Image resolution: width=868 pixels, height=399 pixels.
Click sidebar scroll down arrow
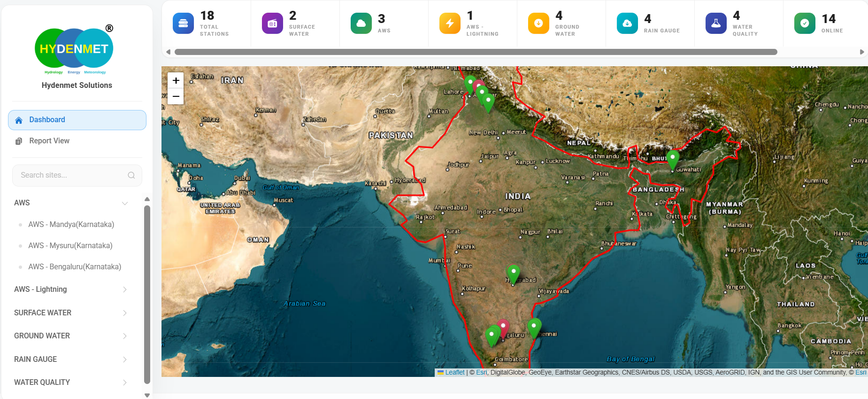coord(147,395)
